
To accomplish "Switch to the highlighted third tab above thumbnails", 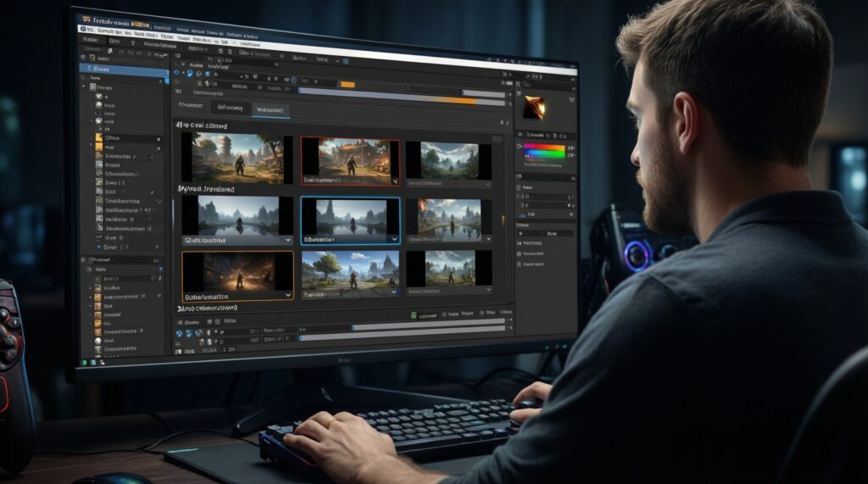I will (271, 110).
